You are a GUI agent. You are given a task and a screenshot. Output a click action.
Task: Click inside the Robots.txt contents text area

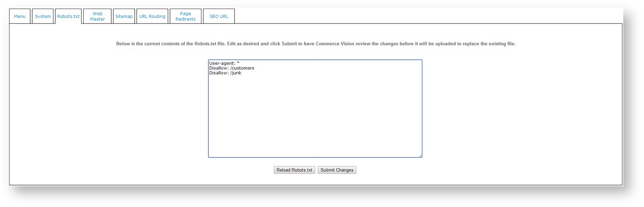pyautogui.click(x=315, y=108)
